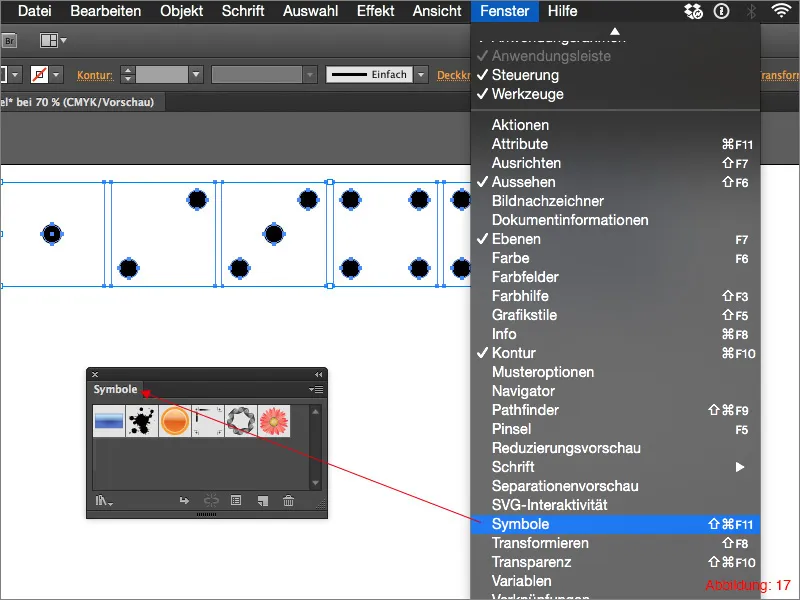The width and height of the screenshot is (800, 600).
Task: Click the place symbol instance icon
Action: [184, 501]
